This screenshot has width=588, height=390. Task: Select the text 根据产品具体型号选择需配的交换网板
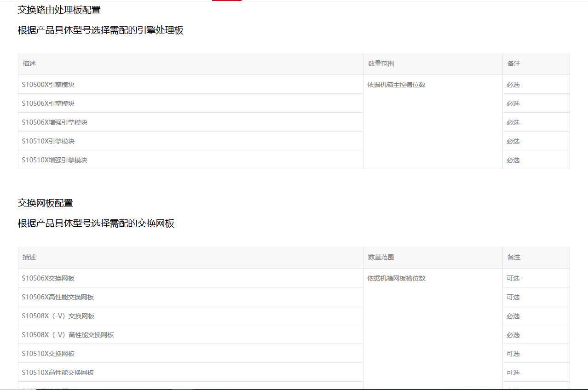pyautogui.click(x=96, y=224)
